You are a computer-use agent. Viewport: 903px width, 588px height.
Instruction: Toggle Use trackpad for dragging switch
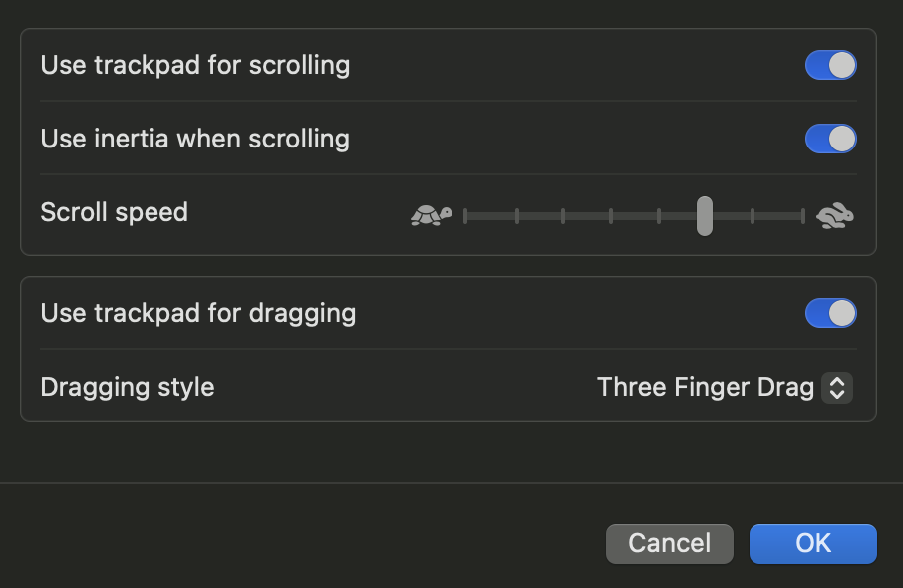[x=830, y=313]
